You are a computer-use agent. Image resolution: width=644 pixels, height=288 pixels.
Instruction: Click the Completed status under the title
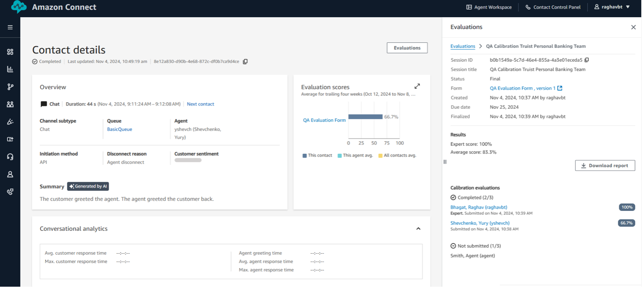(47, 61)
